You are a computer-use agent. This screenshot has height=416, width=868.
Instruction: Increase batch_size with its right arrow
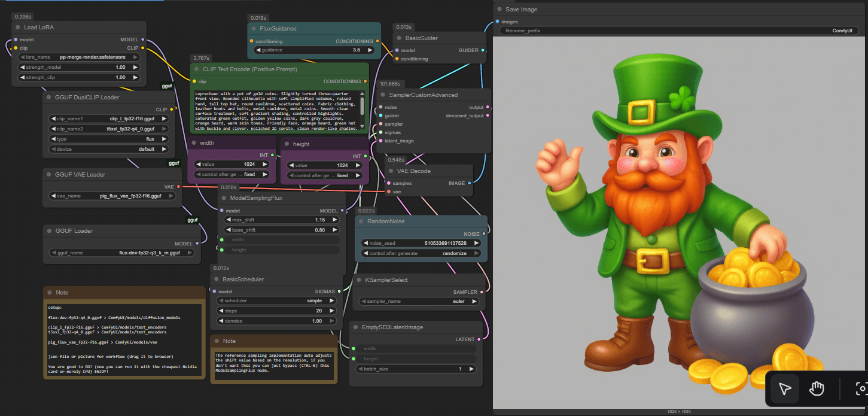coord(473,369)
